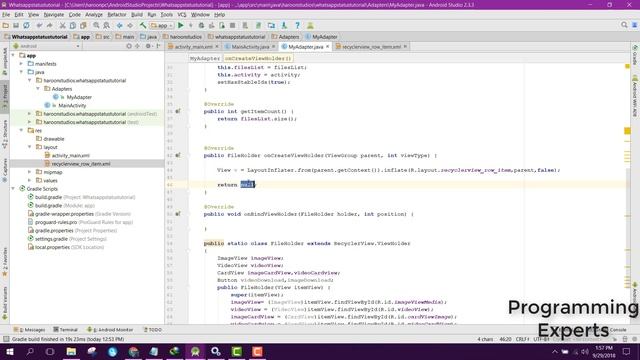Click the Cut scissors icon
The image size is (640, 360).
(62, 25)
